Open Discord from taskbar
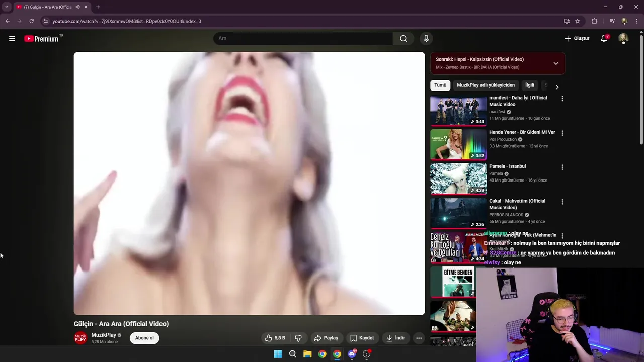This screenshot has height=362, width=644. [x=352, y=354]
